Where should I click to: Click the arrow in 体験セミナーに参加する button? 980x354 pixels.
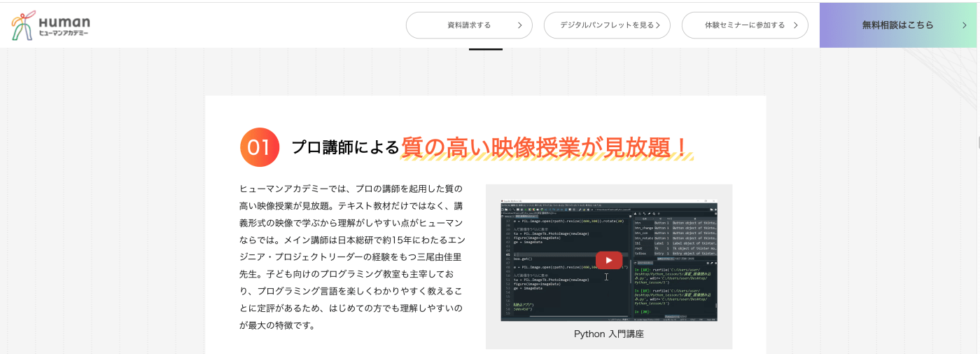tap(796, 25)
